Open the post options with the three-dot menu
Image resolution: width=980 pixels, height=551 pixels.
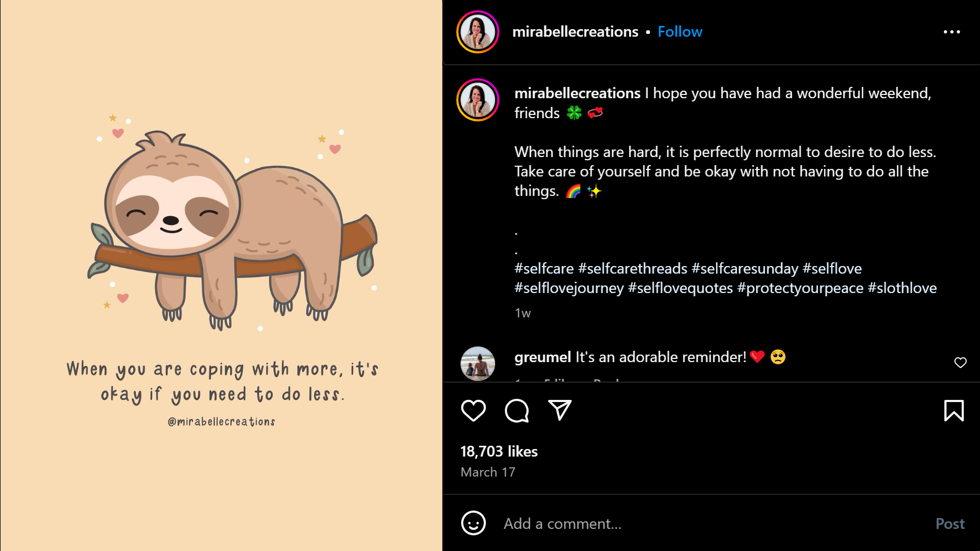(952, 32)
